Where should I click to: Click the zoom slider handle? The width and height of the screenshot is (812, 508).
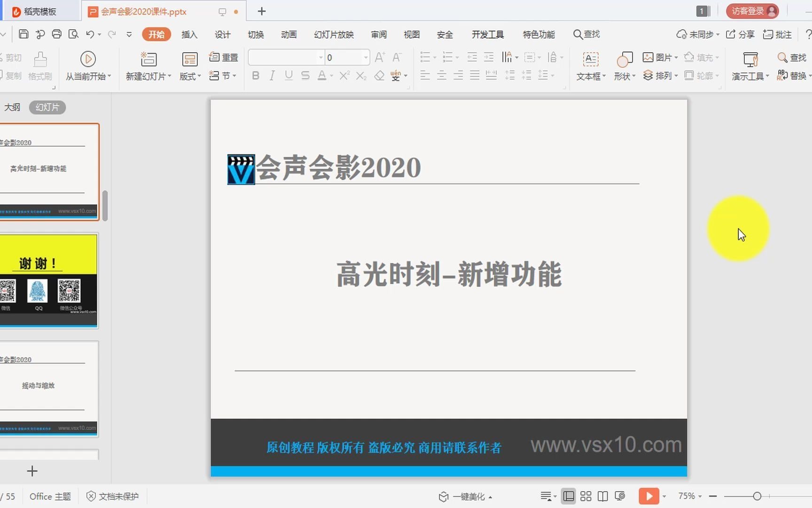pyautogui.click(x=757, y=496)
